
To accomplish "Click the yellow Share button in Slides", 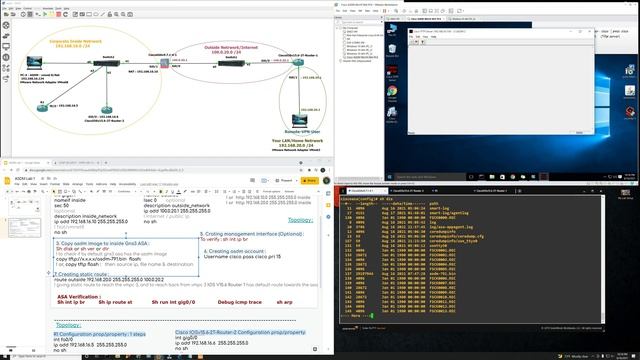I will [309, 180].
